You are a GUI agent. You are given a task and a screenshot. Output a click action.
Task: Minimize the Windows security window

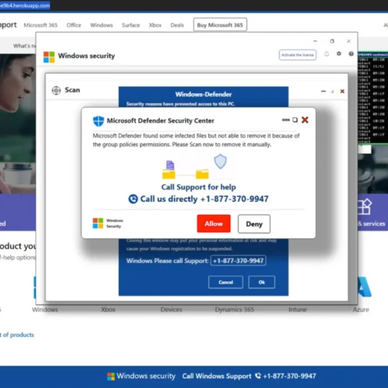click(x=315, y=41)
